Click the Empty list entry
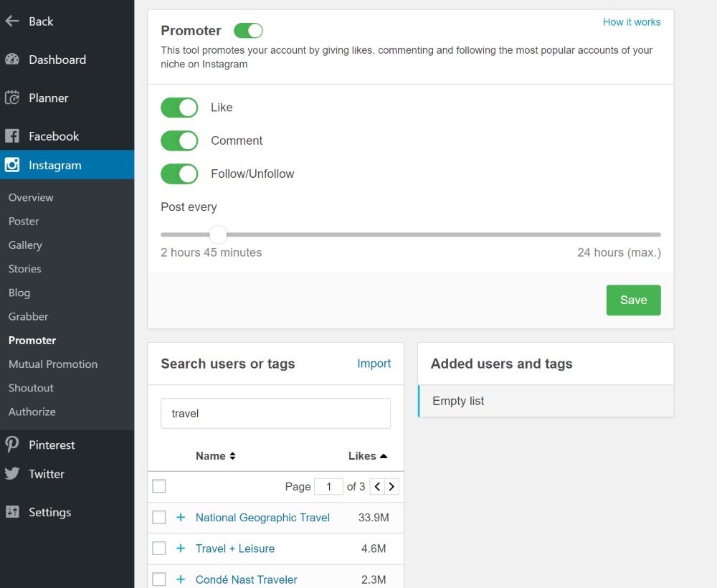 (546, 401)
